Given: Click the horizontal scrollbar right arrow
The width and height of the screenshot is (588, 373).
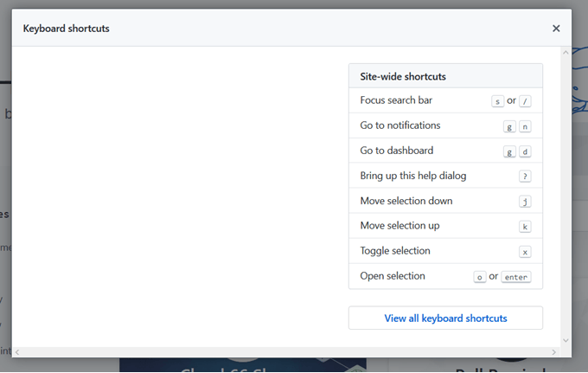Looking at the screenshot, I should coord(554,351).
